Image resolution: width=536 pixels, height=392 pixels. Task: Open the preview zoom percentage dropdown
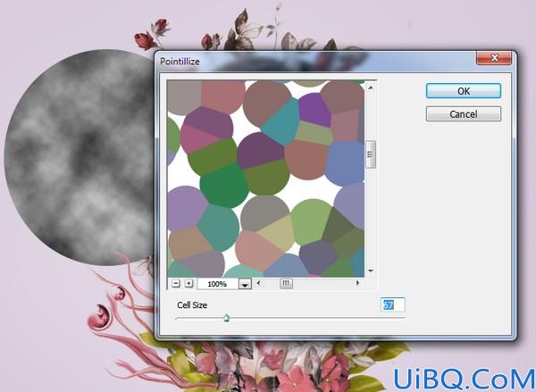pyautogui.click(x=245, y=284)
